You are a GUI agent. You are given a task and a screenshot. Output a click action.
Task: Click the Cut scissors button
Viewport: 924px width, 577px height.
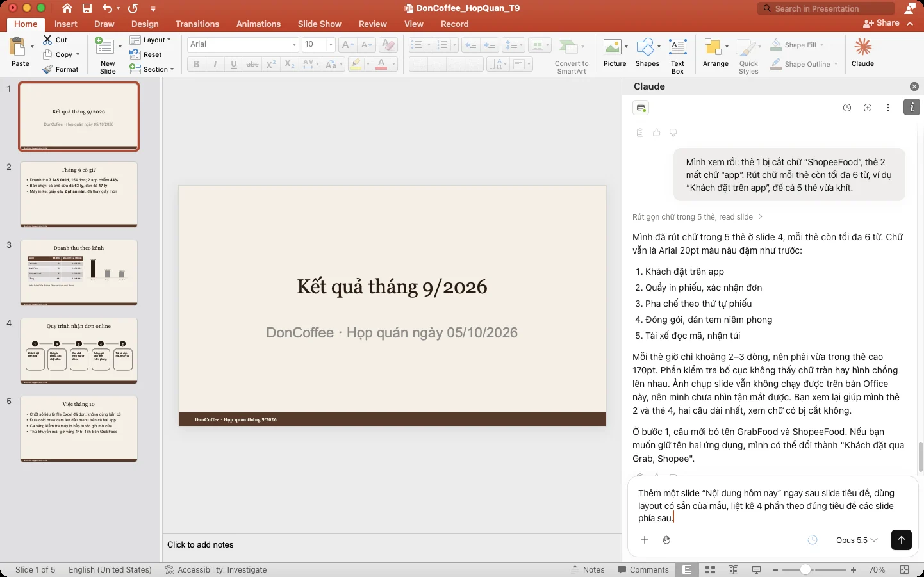click(x=55, y=40)
